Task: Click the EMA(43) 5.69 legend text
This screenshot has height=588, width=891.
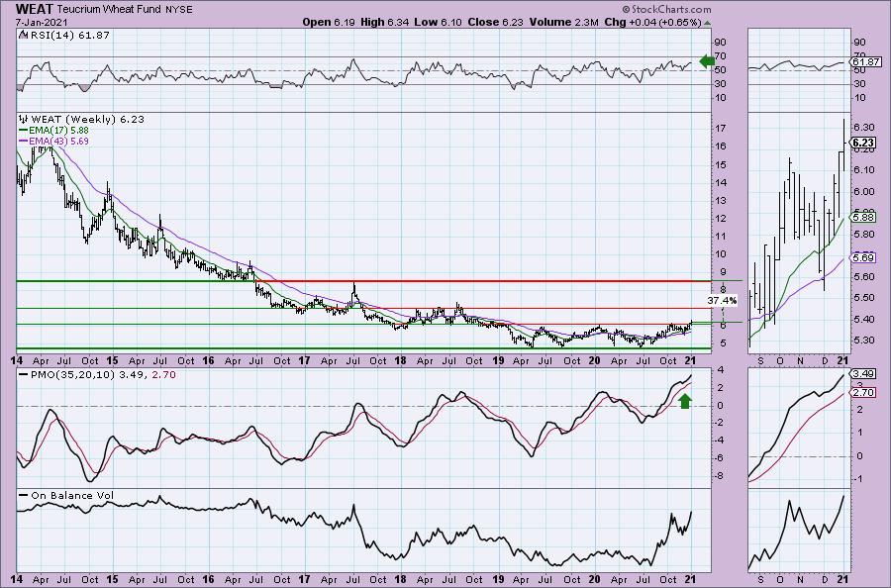Action: (x=59, y=141)
